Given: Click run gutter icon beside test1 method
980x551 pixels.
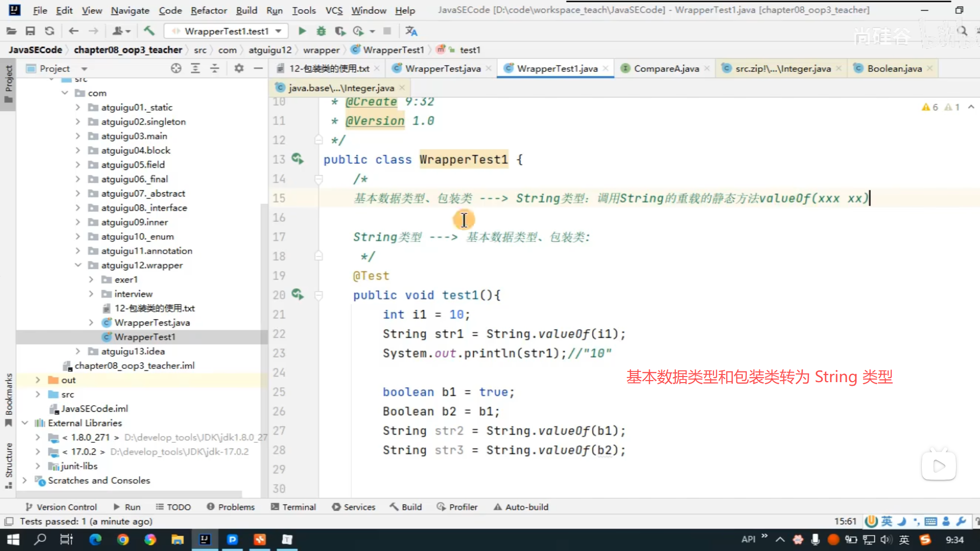Looking at the screenshot, I should tap(298, 295).
